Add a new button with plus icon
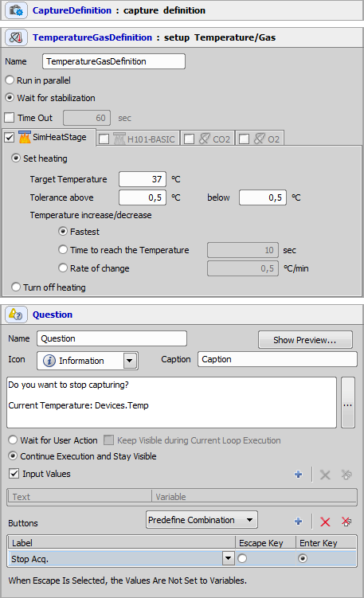The height and width of the screenshot is (598, 364). tap(299, 522)
